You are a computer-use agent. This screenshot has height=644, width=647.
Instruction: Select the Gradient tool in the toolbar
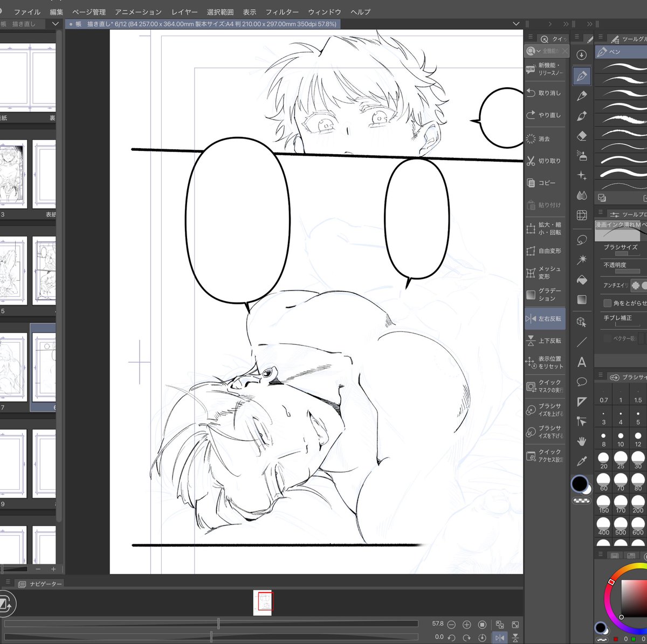(x=582, y=300)
